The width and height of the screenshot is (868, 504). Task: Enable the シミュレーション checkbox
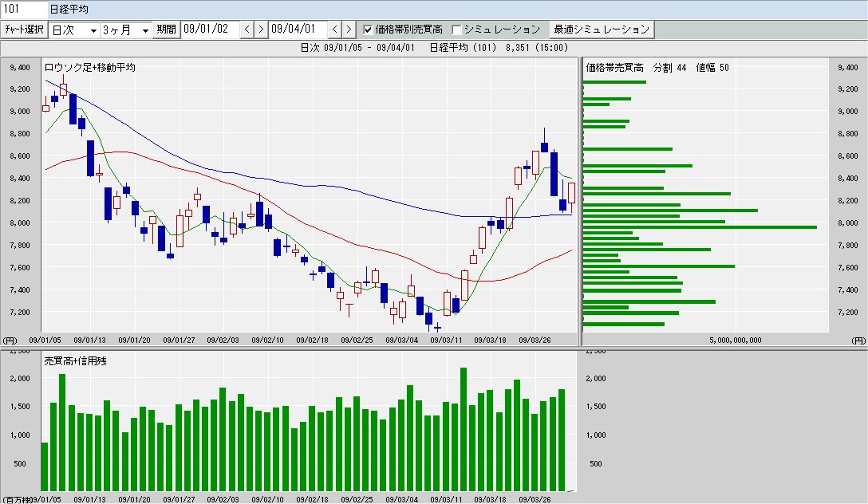(x=457, y=30)
